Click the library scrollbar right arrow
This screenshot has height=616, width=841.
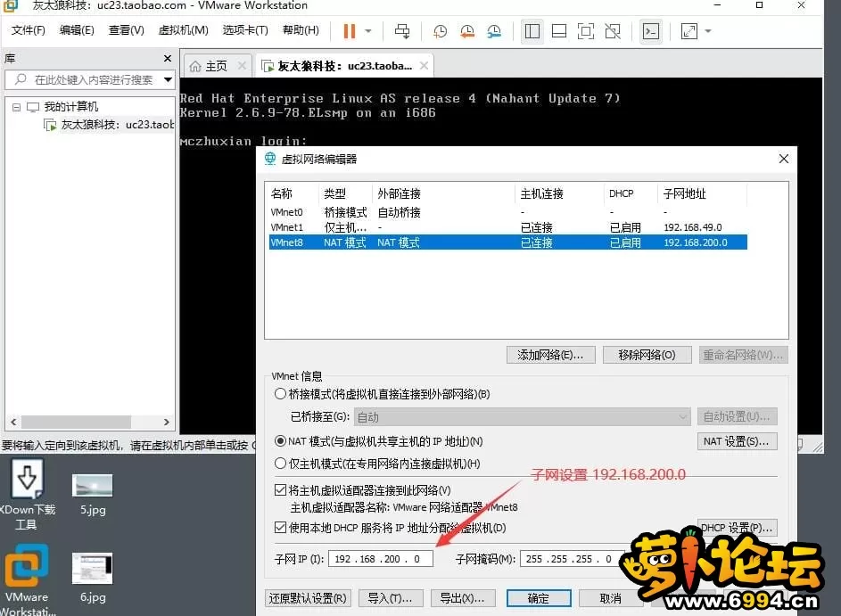pyautogui.click(x=166, y=422)
